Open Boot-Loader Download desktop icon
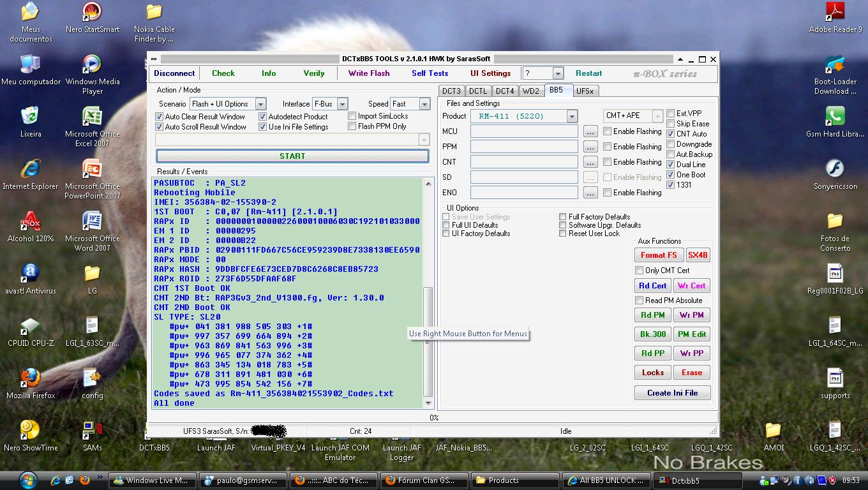 [x=835, y=75]
